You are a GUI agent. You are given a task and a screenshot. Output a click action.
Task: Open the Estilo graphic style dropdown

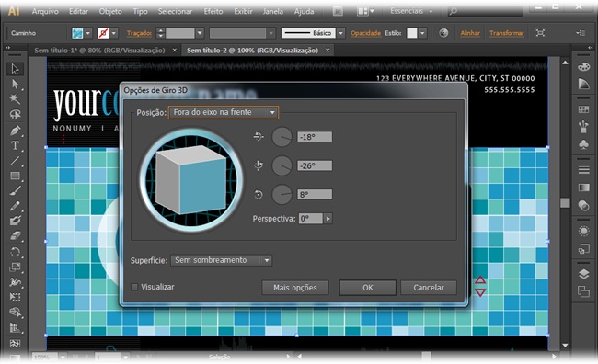pyautogui.click(x=422, y=33)
